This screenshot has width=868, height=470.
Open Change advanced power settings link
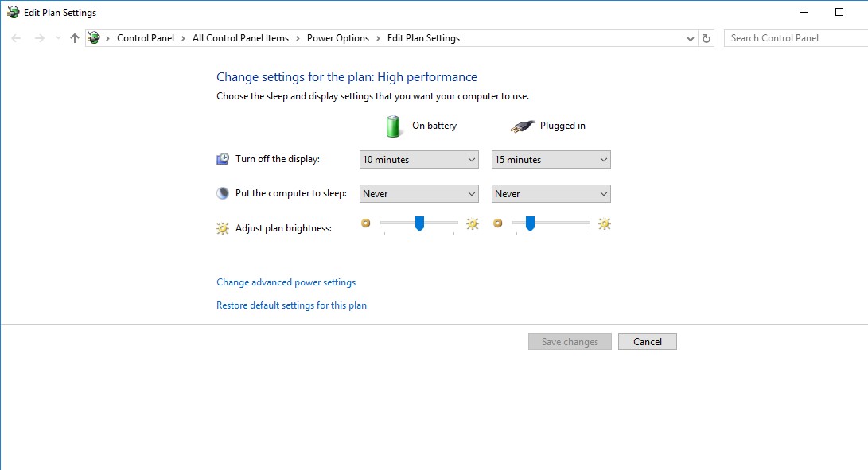pyautogui.click(x=286, y=282)
